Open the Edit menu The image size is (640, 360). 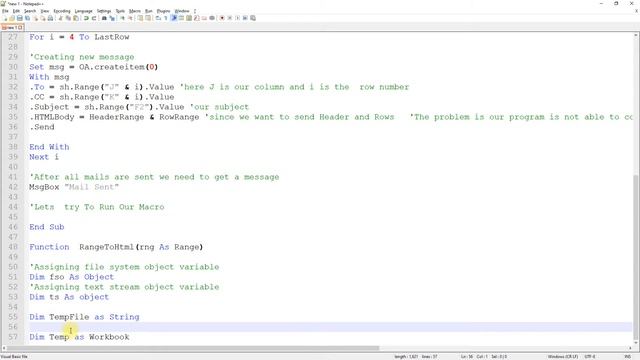pos(16,11)
